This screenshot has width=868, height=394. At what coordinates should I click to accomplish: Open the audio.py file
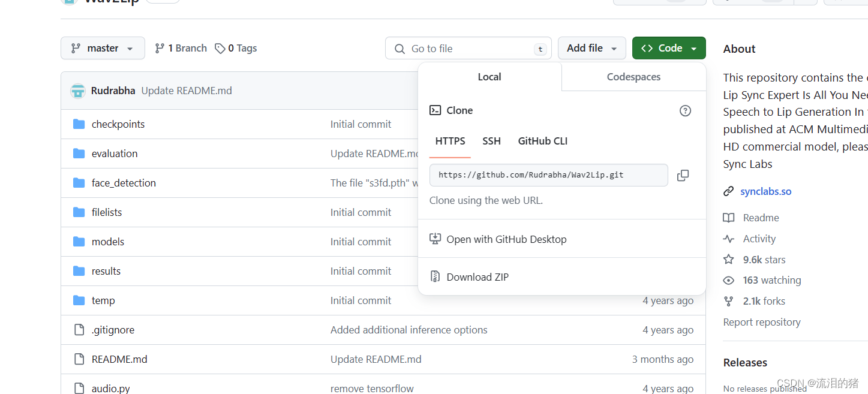point(111,389)
